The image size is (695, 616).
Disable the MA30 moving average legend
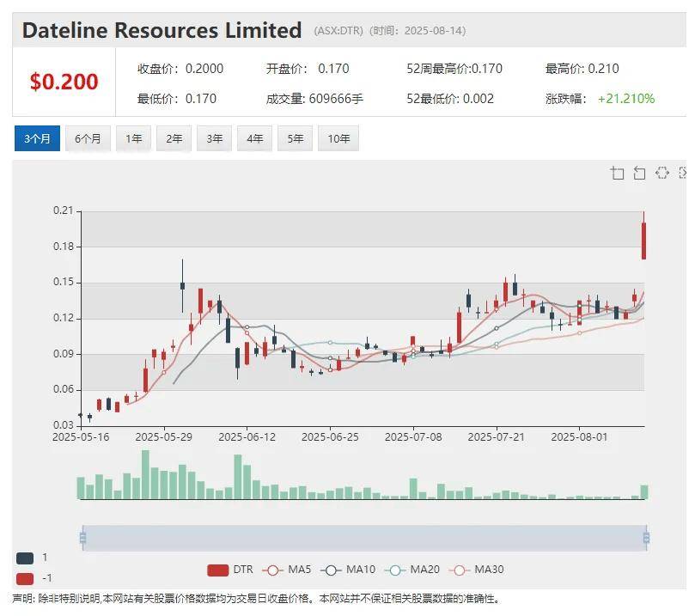(x=474, y=570)
